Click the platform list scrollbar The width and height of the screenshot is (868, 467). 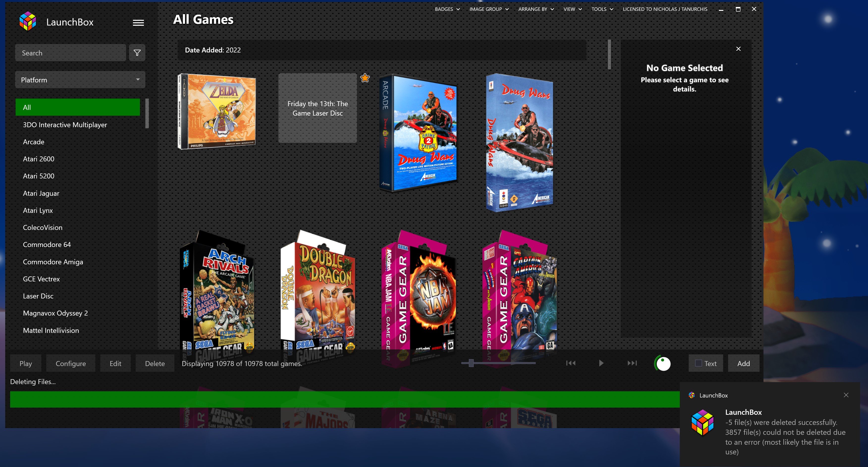(147, 113)
